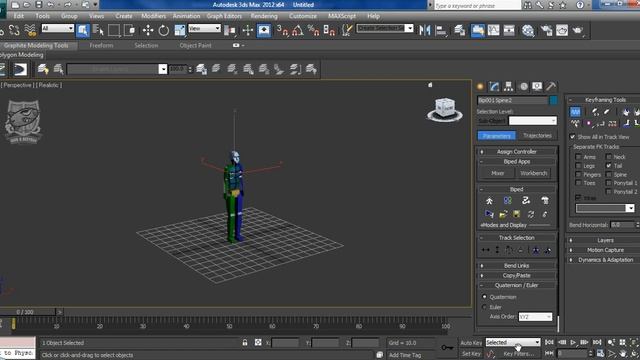640x360 pixels.
Task: Open the Create command panel tab
Action: (x=480, y=87)
